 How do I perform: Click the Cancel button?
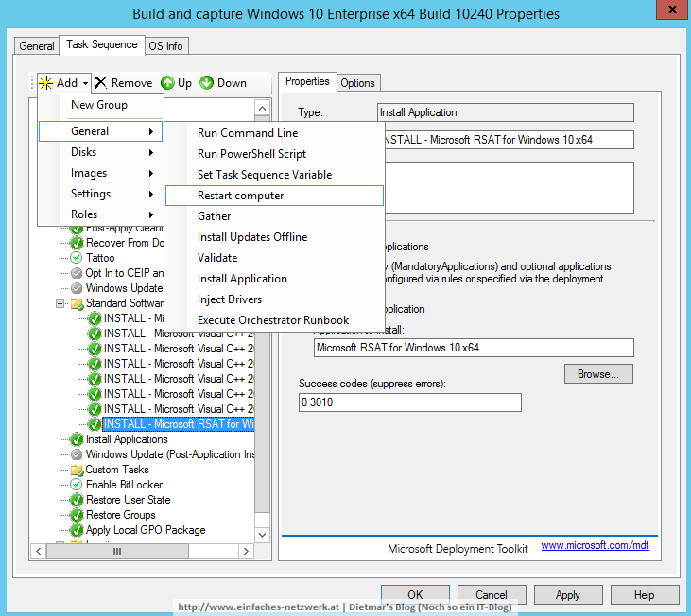point(492,595)
